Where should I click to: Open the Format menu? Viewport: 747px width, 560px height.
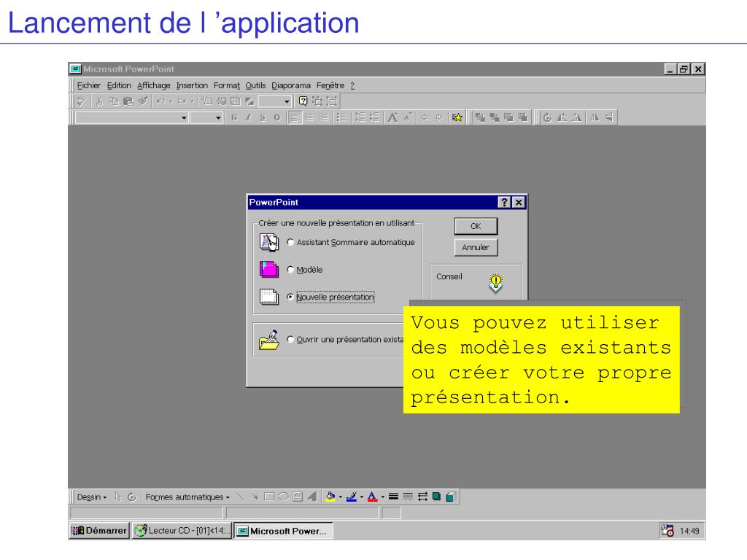point(227,85)
